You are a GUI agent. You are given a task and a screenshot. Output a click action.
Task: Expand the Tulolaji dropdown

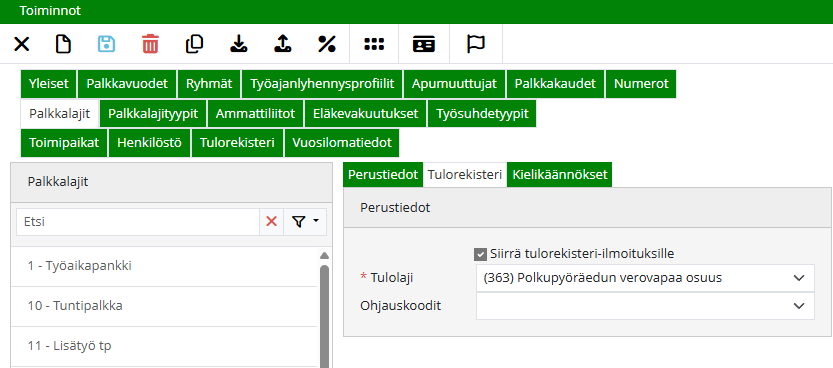click(799, 278)
